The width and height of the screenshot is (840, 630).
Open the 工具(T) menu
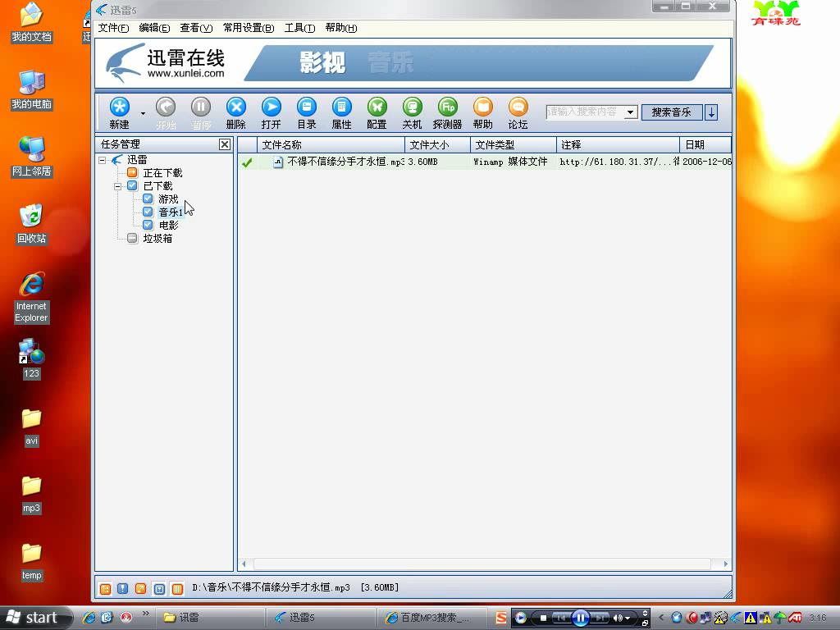(x=299, y=28)
